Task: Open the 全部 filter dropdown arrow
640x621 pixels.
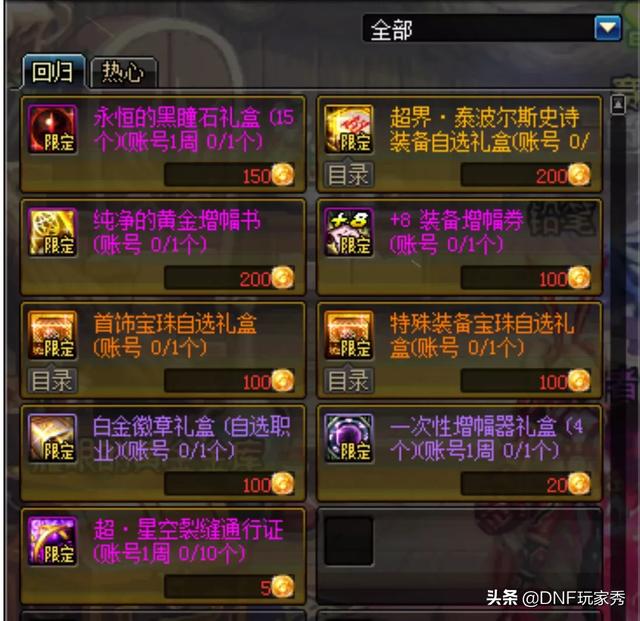Action: (x=608, y=28)
